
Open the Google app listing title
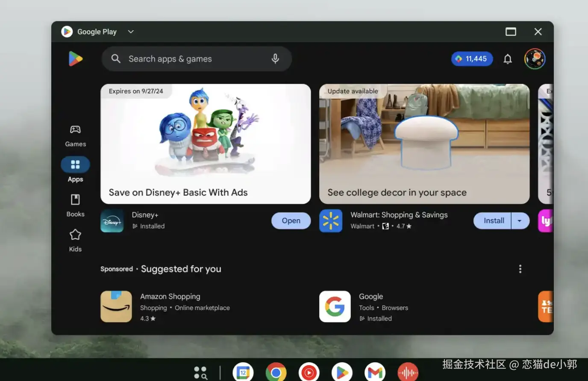[x=371, y=296]
